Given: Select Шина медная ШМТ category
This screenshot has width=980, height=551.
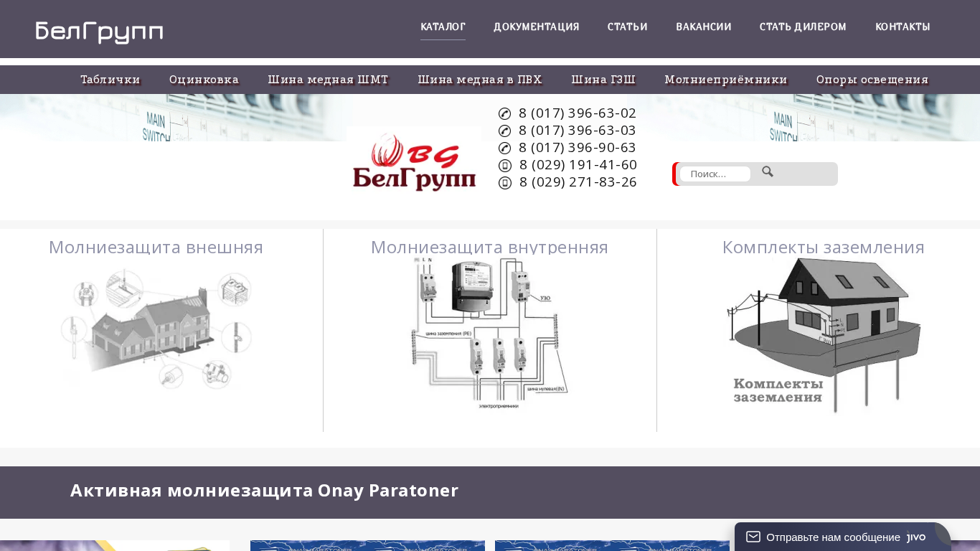Looking at the screenshot, I should [x=329, y=80].
